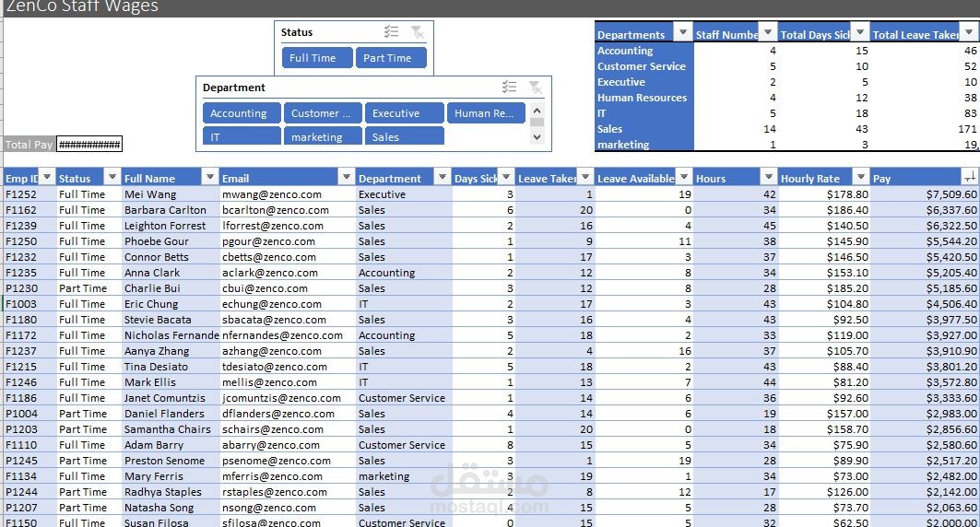Open Leave Available filter dropdown

(x=684, y=177)
